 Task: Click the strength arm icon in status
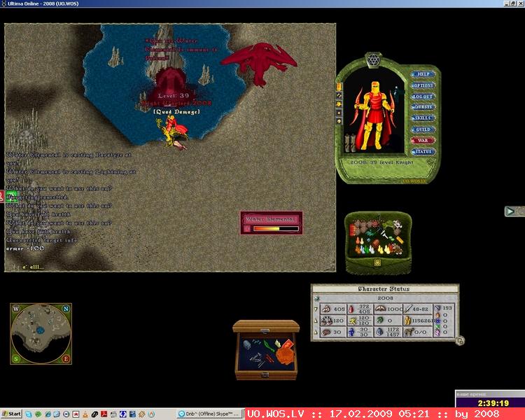tap(326, 309)
